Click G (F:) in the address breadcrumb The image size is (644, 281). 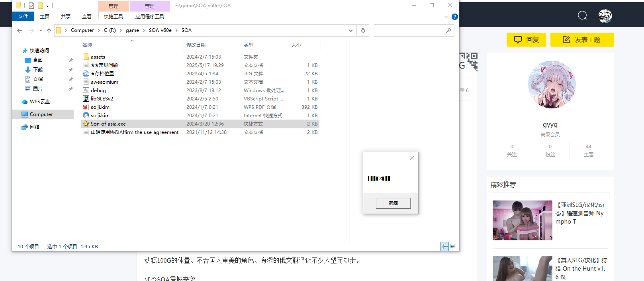(x=110, y=30)
